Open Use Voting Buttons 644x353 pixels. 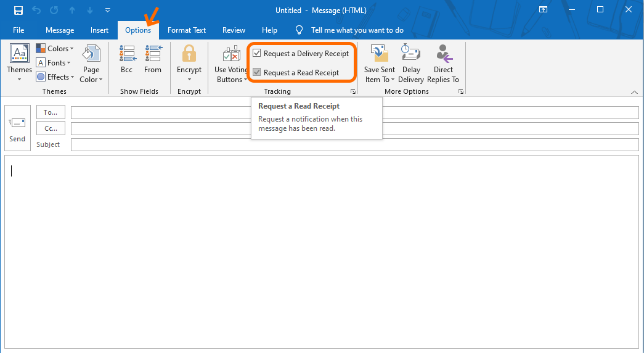231,64
